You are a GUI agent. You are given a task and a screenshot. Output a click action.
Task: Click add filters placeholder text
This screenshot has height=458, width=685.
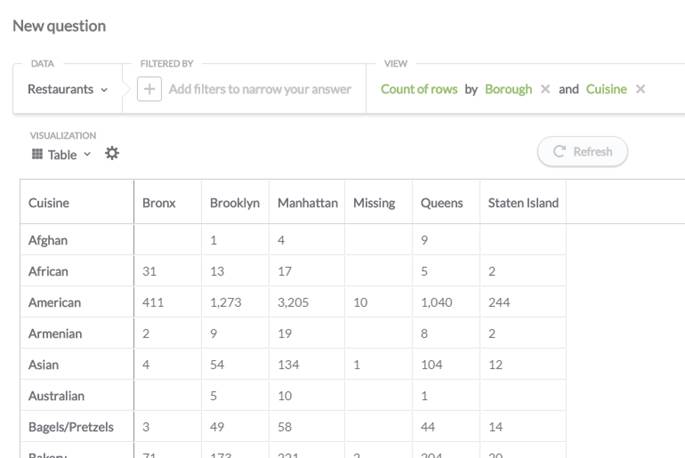pyautogui.click(x=260, y=89)
